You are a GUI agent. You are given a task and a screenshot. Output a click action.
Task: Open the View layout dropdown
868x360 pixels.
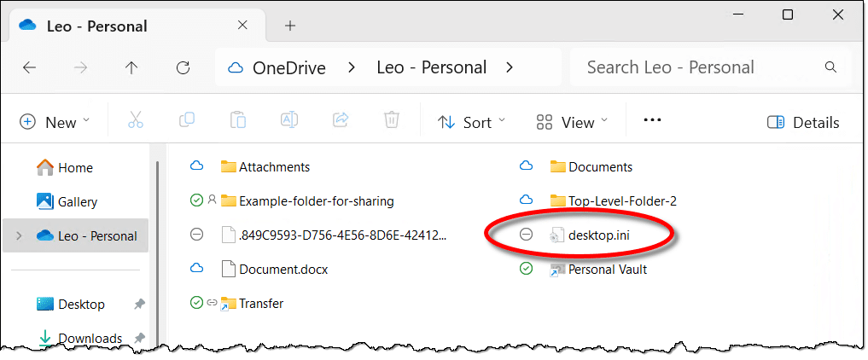pos(571,122)
